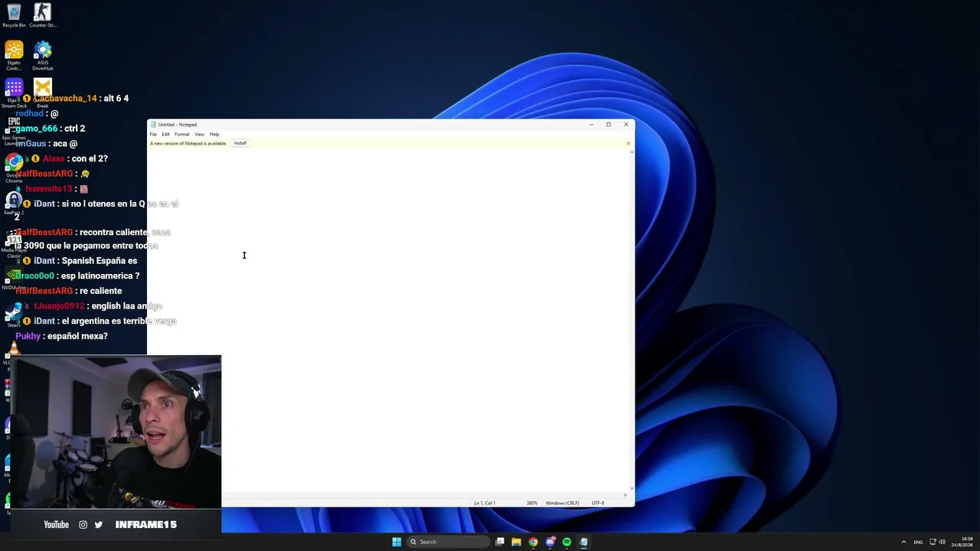Show hidden system tray icons

[903, 542]
